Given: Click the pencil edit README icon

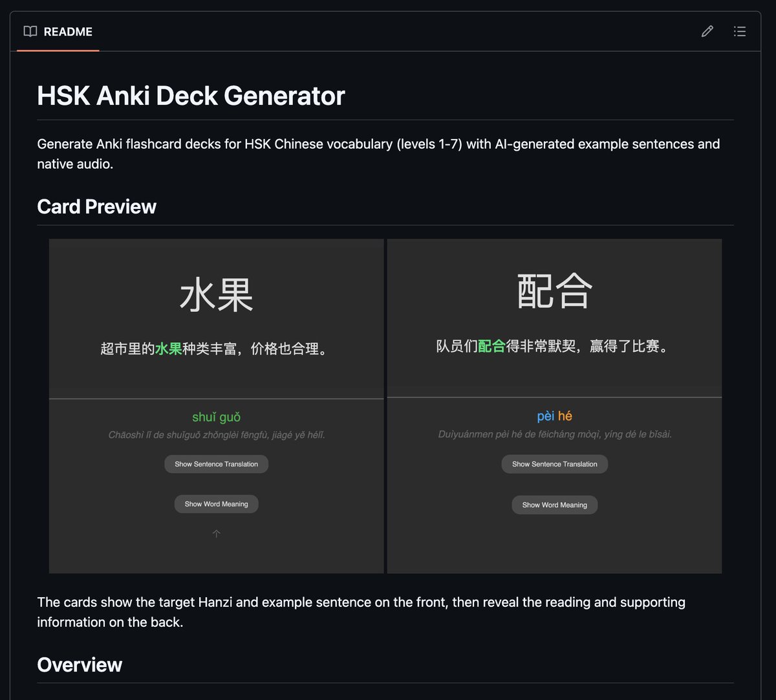Looking at the screenshot, I should pos(707,31).
